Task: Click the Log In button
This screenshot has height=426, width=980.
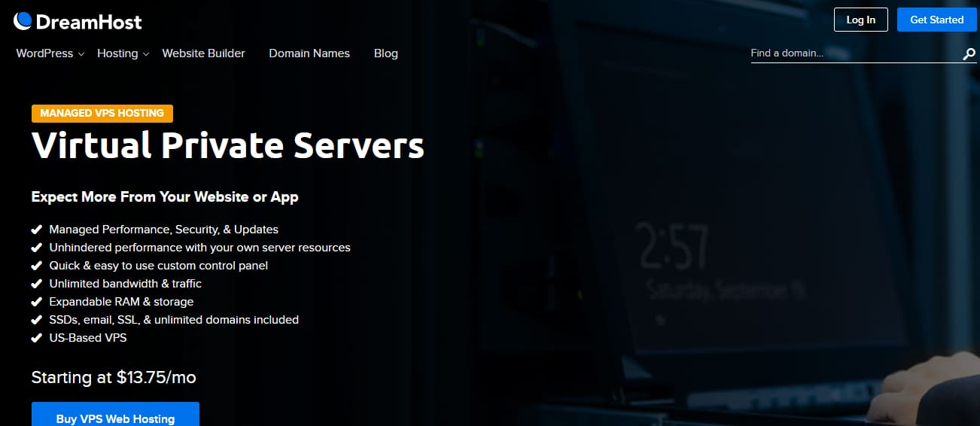Action: coord(861,20)
